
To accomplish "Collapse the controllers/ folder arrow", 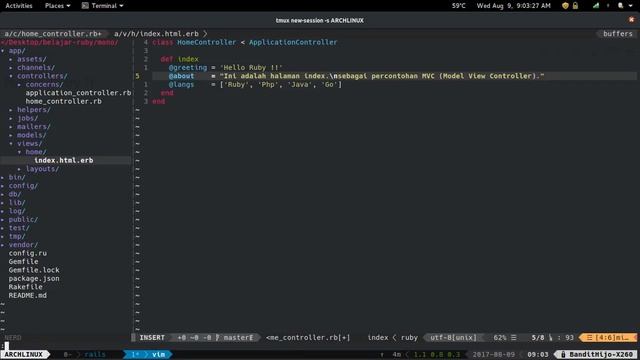I will point(11,76).
